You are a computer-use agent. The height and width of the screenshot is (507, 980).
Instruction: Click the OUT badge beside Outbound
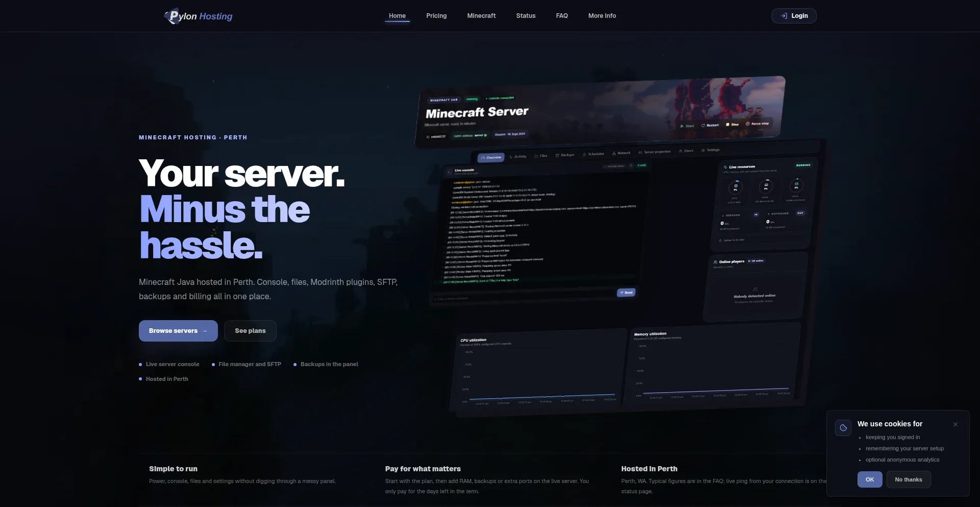coord(800,213)
